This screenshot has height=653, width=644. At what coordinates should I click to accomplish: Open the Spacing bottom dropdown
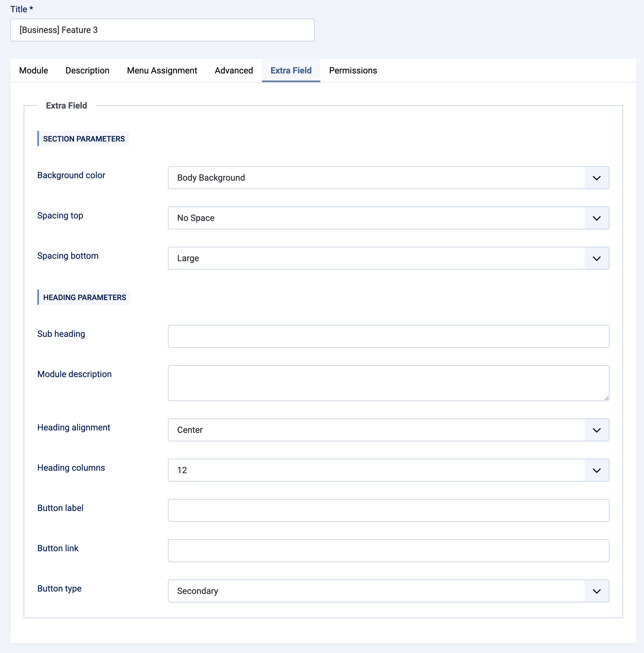tap(388, 258)
